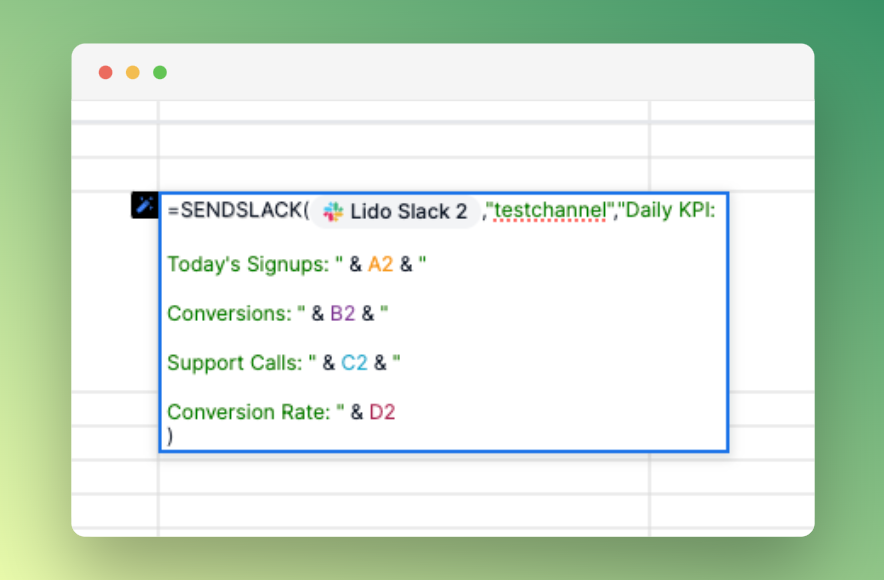
Task: Click the blank window title bar
Action: pyautogui.click(x=480, y=72)
